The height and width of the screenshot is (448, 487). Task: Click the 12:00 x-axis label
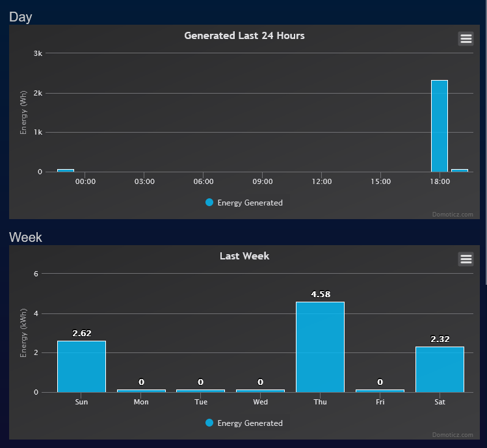click(322, 181)
